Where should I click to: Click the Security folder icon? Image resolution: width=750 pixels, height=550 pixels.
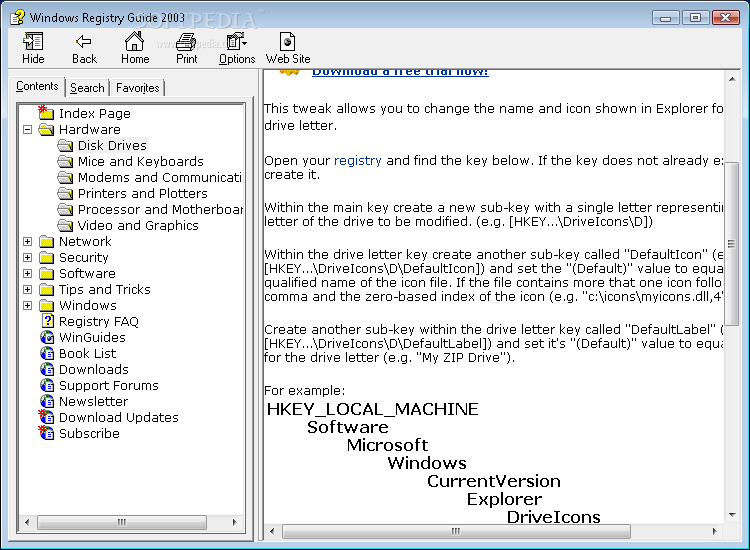(46, 257)
